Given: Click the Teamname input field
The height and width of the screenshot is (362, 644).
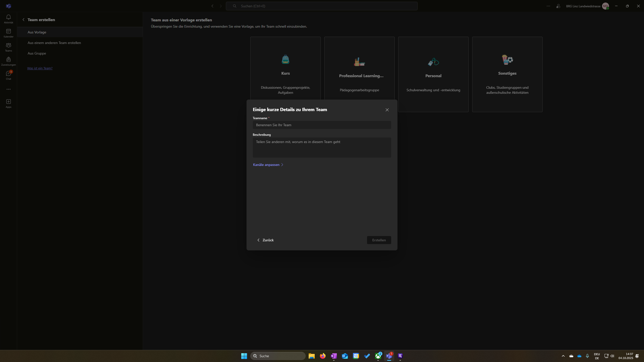Looking at the screenshot, I should tap(322, 125).
